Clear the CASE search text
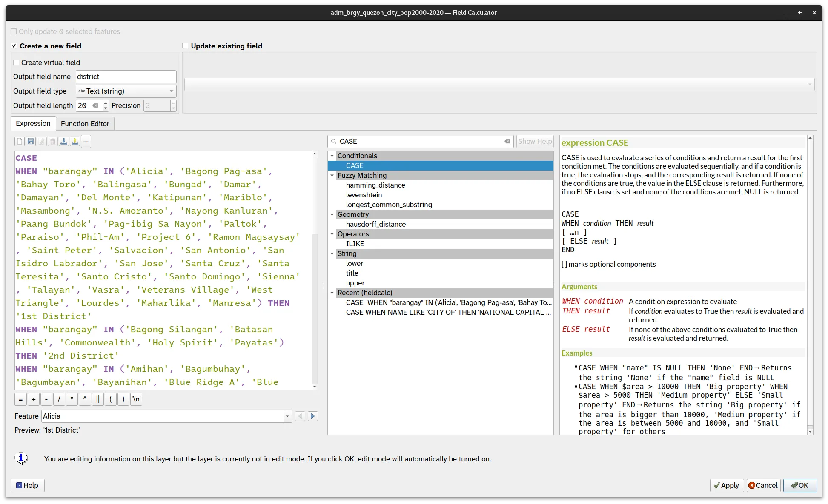 point(507,141)
